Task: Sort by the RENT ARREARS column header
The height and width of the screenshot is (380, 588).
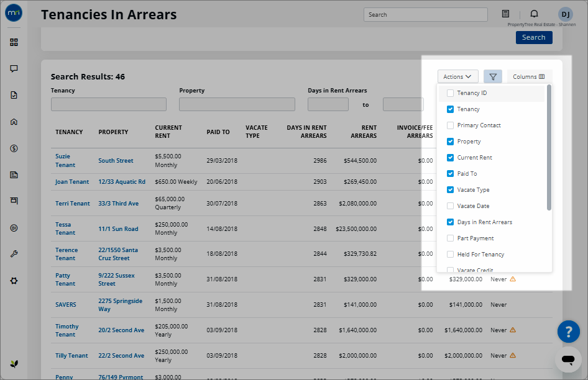Action: (x=364, y=132)
